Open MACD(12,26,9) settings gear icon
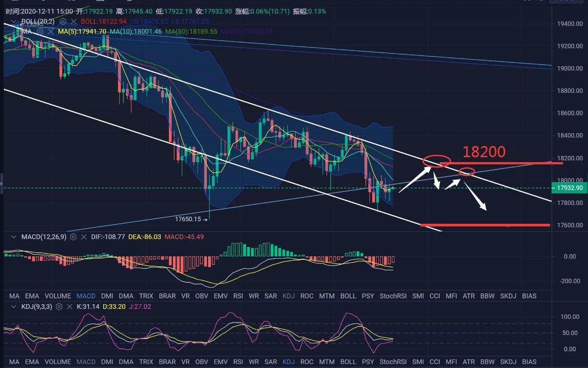The image size is (588, 368). [x=73, y=237]
